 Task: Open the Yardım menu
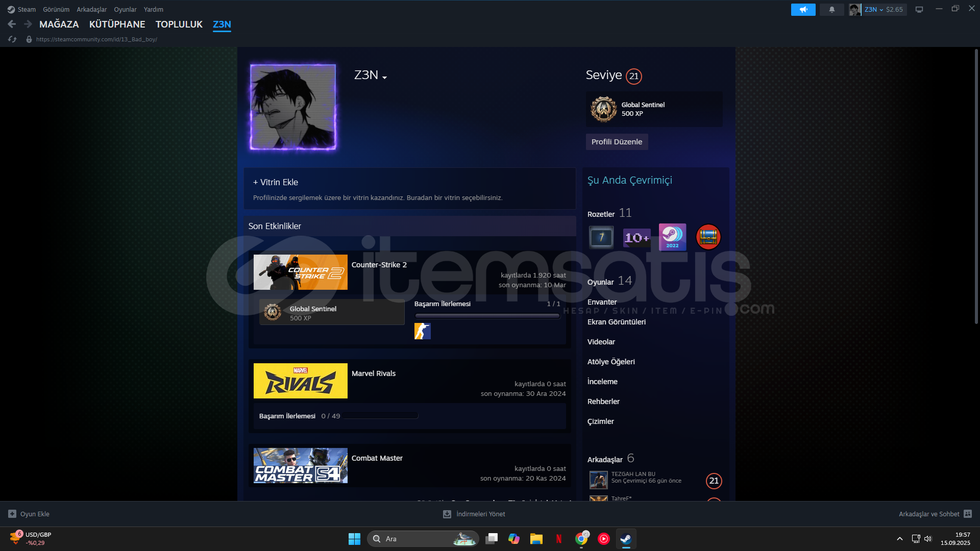click(154, 9)
